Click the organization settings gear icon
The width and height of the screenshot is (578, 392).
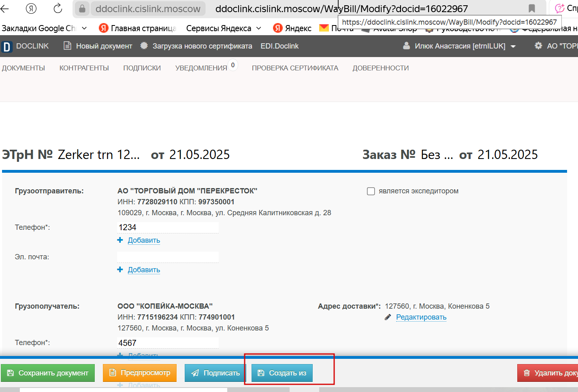pos(538,46)
